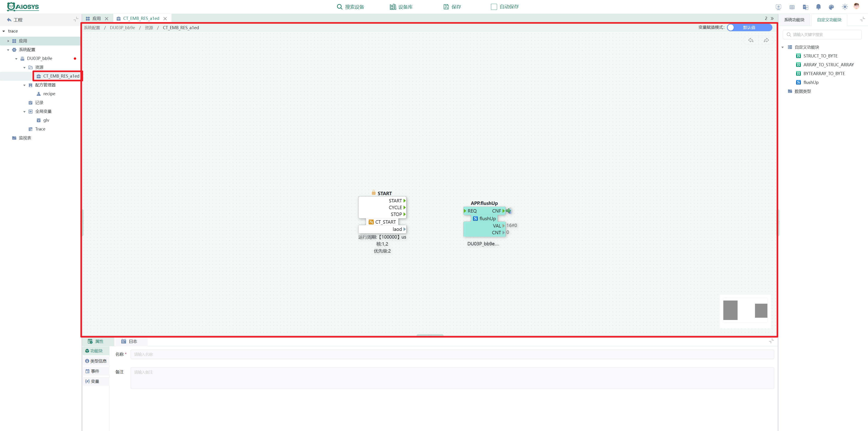Enable the 自动保存 checkbox
Viewport: 868px width, 431px height.
[494, 7]
